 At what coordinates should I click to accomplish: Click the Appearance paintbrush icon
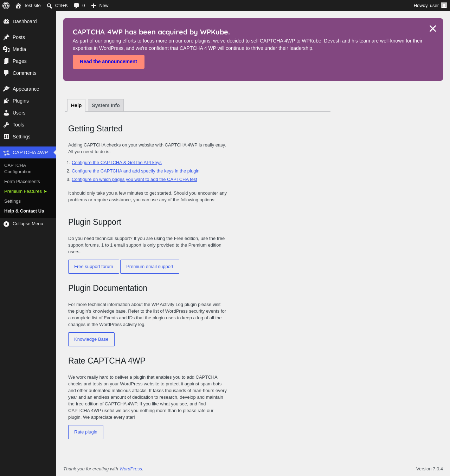tap(6, 89)
